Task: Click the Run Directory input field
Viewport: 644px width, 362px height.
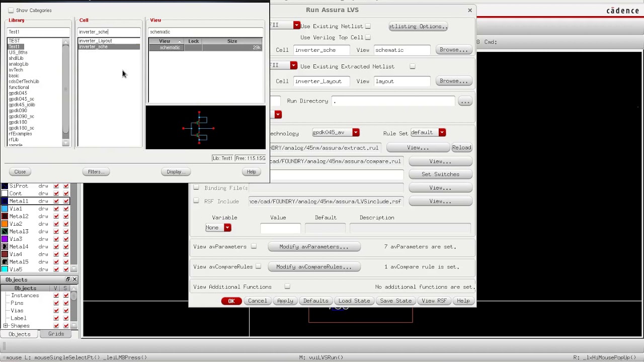Action: pos(393,101)
